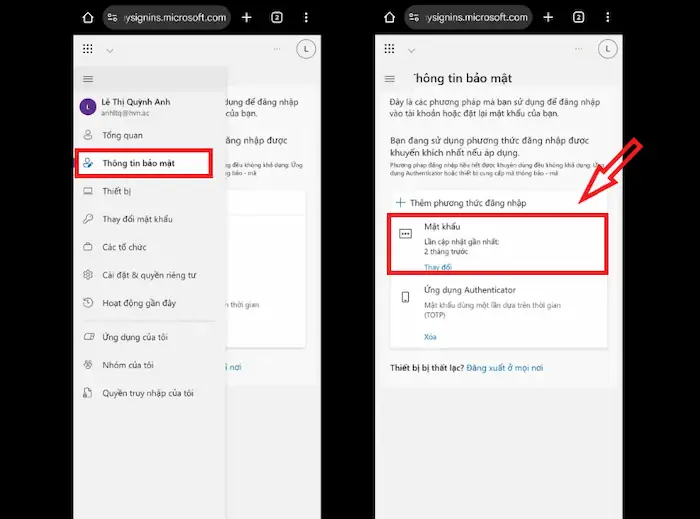Expand the chevron dropdown beside left app launcher

[109, 50]
